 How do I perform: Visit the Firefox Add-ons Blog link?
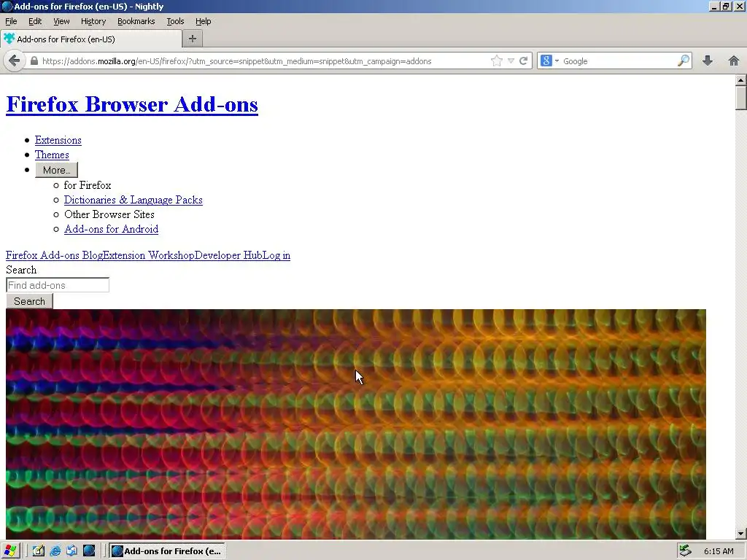click(x=54, y=255)
